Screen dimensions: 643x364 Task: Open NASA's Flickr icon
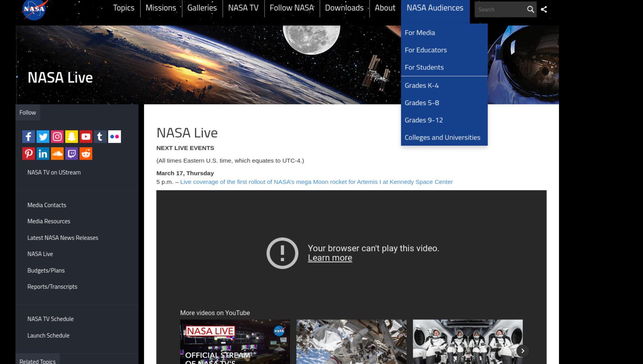pos(114,137)
